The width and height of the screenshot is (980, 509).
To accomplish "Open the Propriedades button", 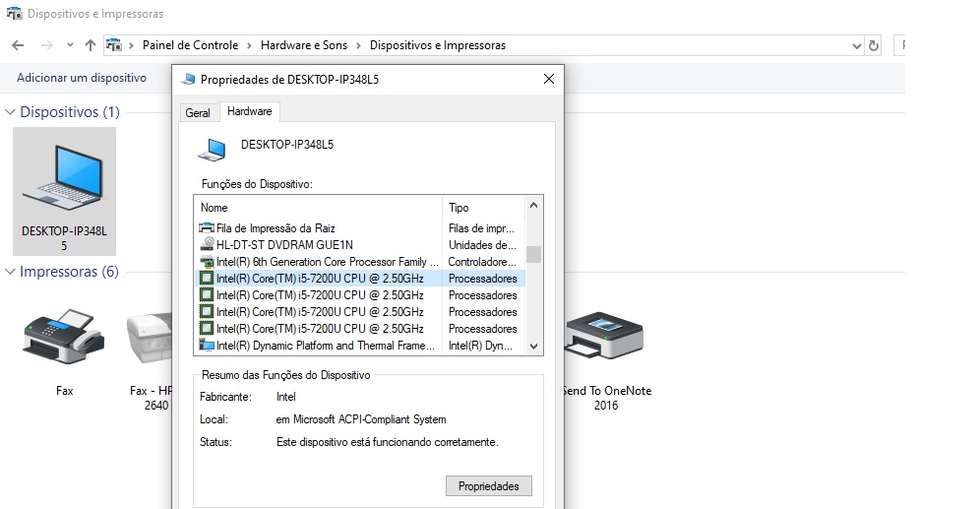I will coord(489,486).
